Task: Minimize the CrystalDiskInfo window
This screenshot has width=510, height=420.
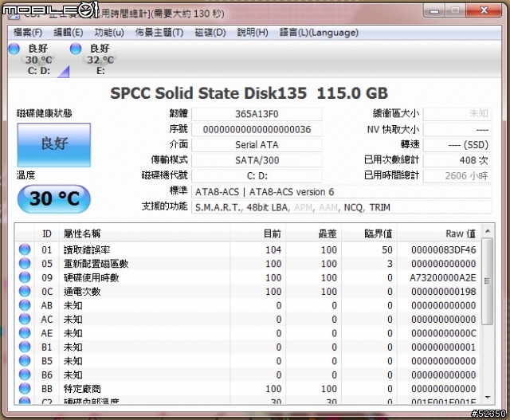Action: point(434,10)
